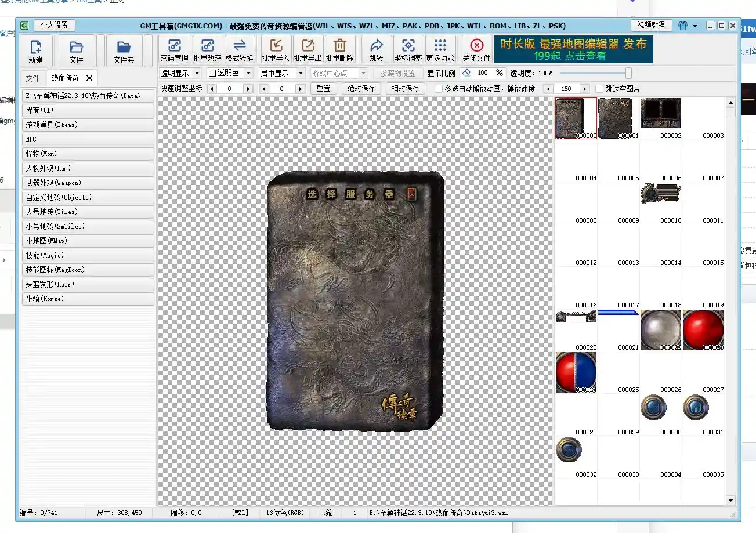This screenshot has height=533, width=756.
Task: Open the 技能(Magic) category
Action: click(x=88, y=255)
